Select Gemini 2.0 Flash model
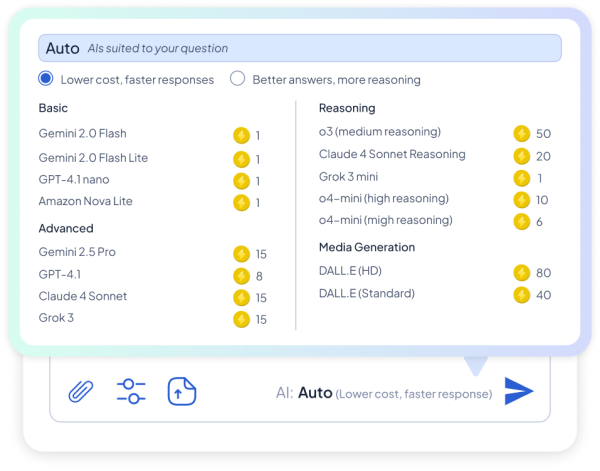 tap(83, 133)
